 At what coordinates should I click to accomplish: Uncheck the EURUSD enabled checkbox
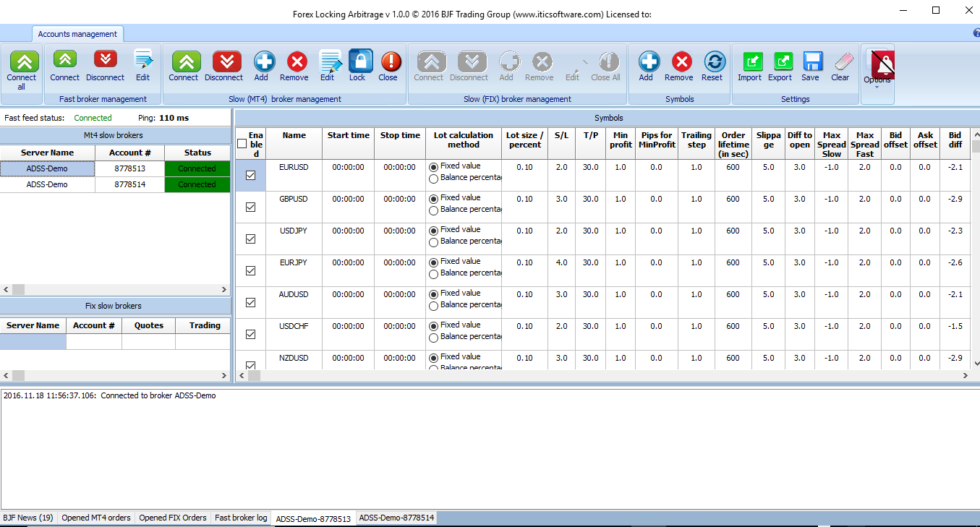coord(251,176)
